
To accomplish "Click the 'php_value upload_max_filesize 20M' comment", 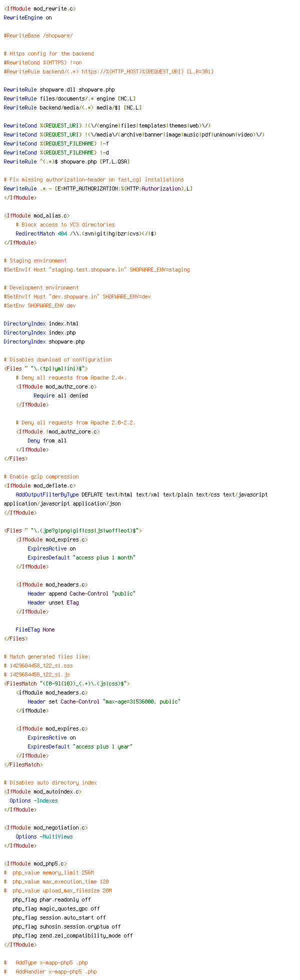I will (x=57, y=890).
